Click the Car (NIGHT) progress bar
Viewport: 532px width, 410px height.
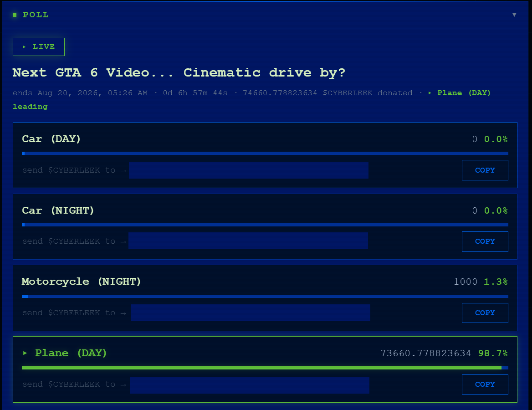pyautogui.click(x=265, y=225)
